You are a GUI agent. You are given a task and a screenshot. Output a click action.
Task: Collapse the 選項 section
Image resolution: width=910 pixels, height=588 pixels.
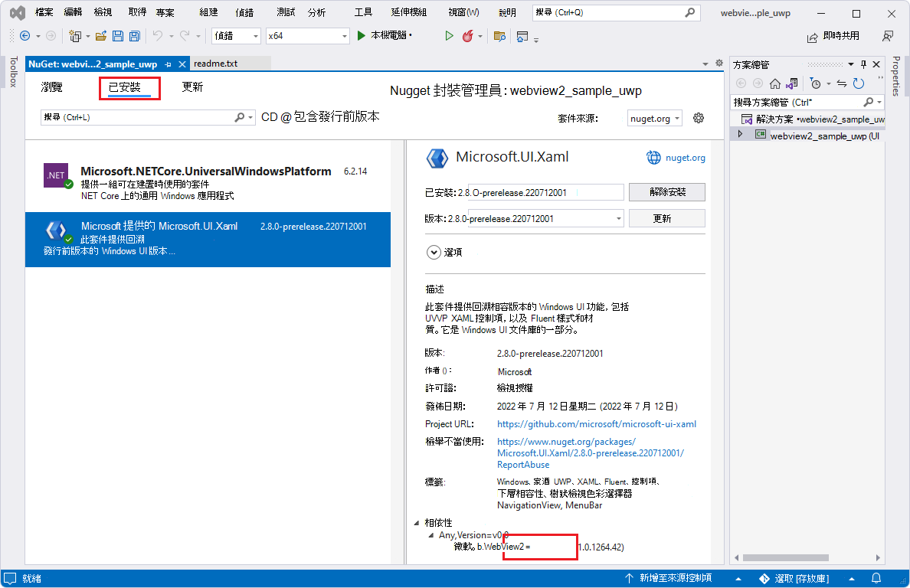coord(434,251)
